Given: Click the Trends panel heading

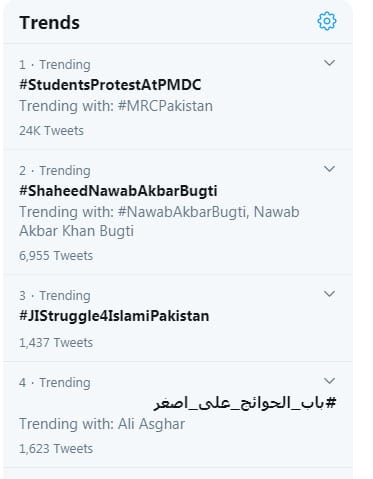Looking at the screenshot, I should [x=49, y=23].
